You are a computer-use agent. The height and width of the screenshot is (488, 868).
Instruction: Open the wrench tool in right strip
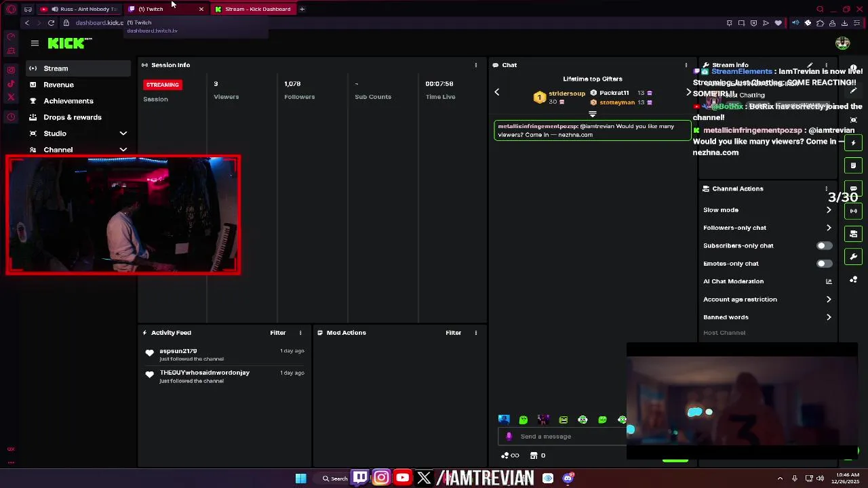click(x=853, y=256)
